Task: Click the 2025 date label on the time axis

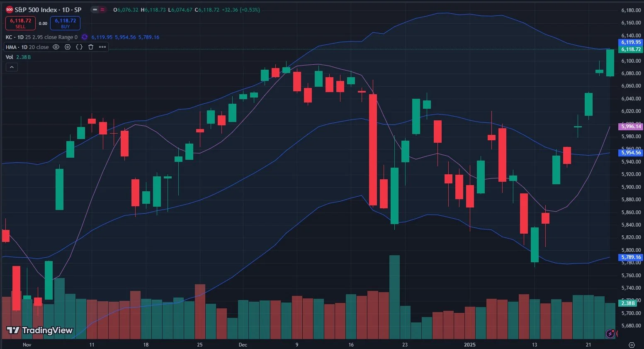Action: 470,345
